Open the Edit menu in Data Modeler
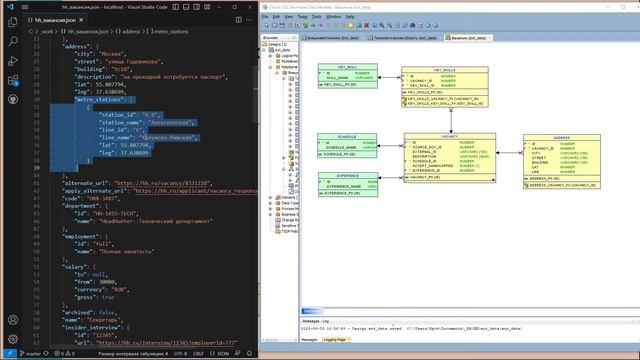Viewport: 640px width, 360px height. pyautogui.click(x=276, y=17)
